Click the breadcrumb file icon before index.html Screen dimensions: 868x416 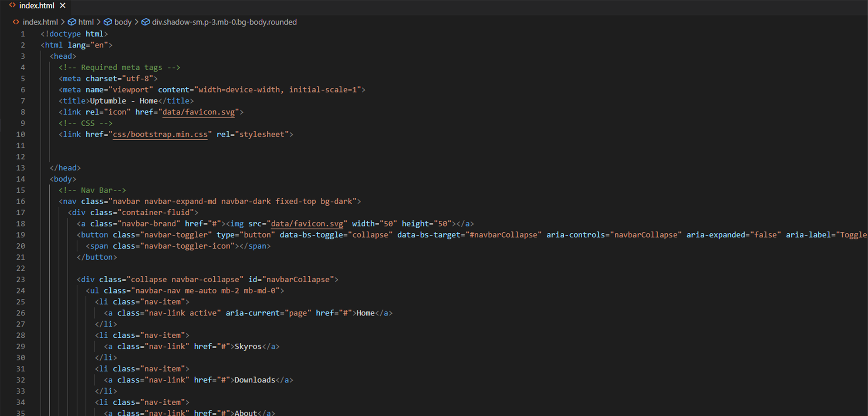(16, 22)
